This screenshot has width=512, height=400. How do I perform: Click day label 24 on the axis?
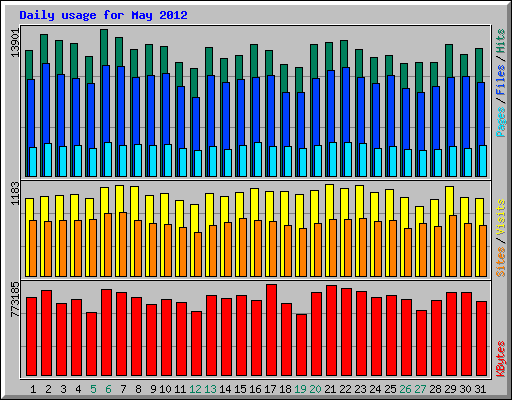[x=375, y=389]
